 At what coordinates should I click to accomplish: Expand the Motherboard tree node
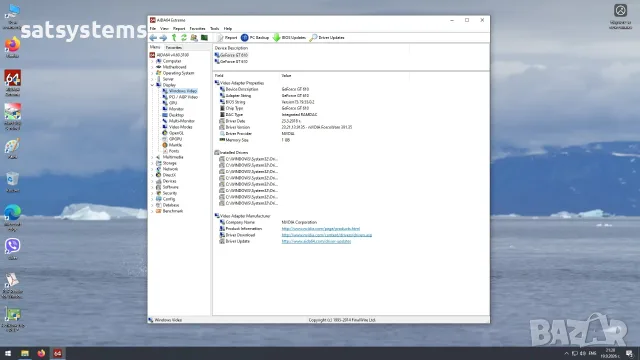pos(153,67)
